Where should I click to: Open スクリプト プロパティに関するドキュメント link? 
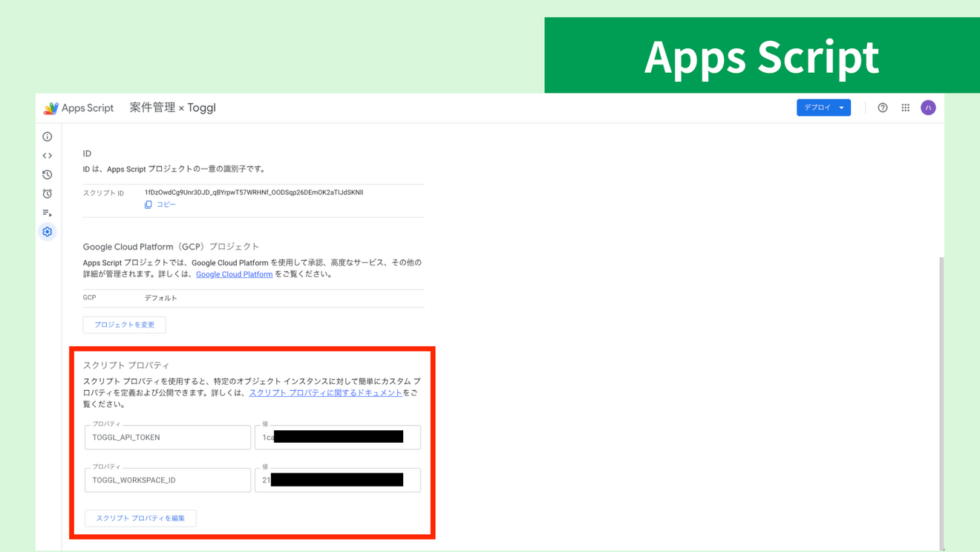click(325, 393)
